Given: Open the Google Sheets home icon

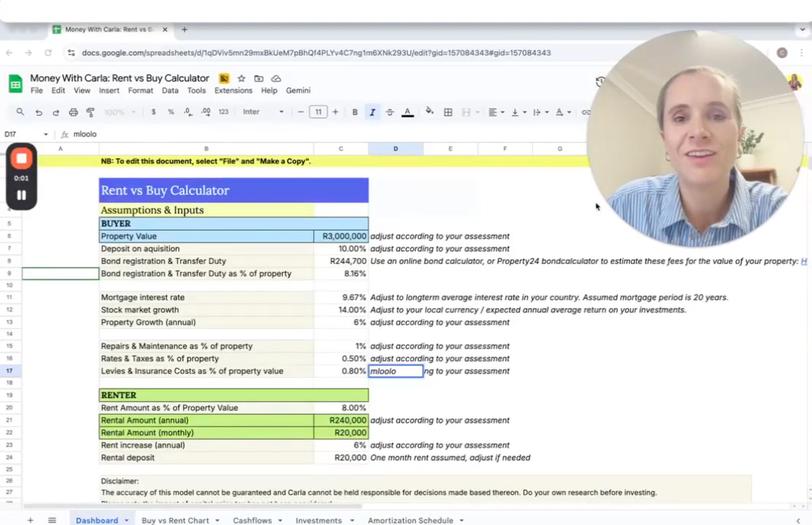Looking at the screenshot, I should (16, 84).
